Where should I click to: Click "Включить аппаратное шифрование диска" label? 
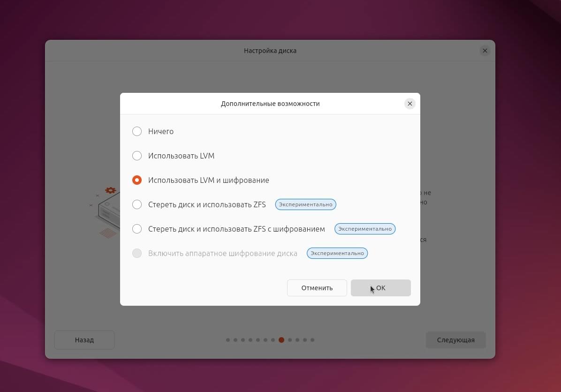222,254
